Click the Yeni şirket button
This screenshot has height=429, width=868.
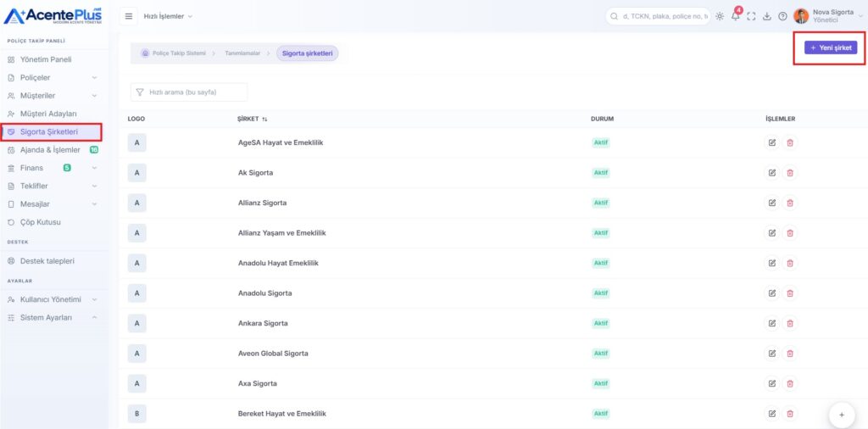(831, 48)
